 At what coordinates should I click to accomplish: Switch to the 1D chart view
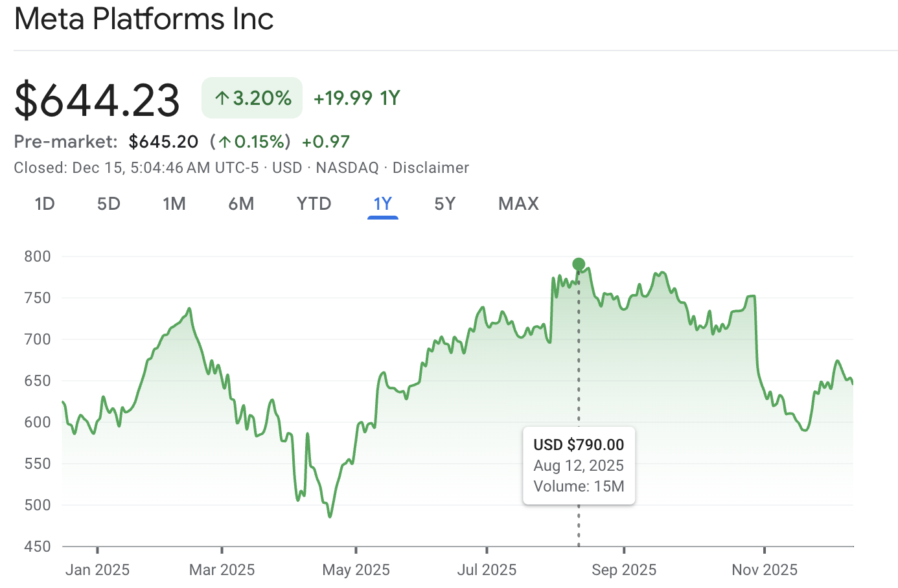pos(44,203)
